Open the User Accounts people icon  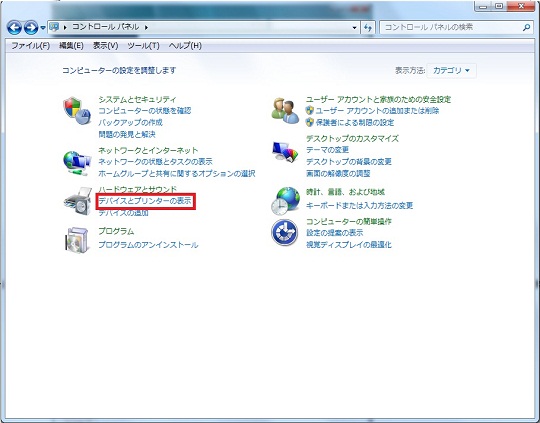285,111
